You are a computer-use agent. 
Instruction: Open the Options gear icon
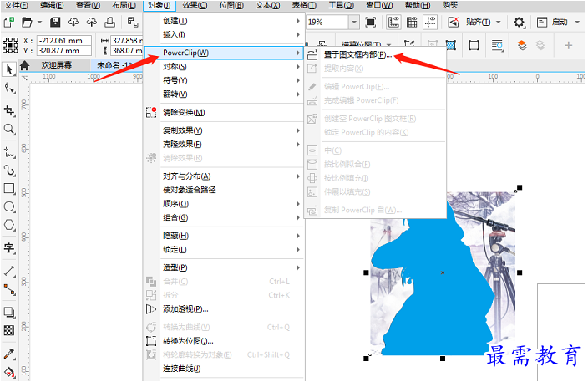519,23
